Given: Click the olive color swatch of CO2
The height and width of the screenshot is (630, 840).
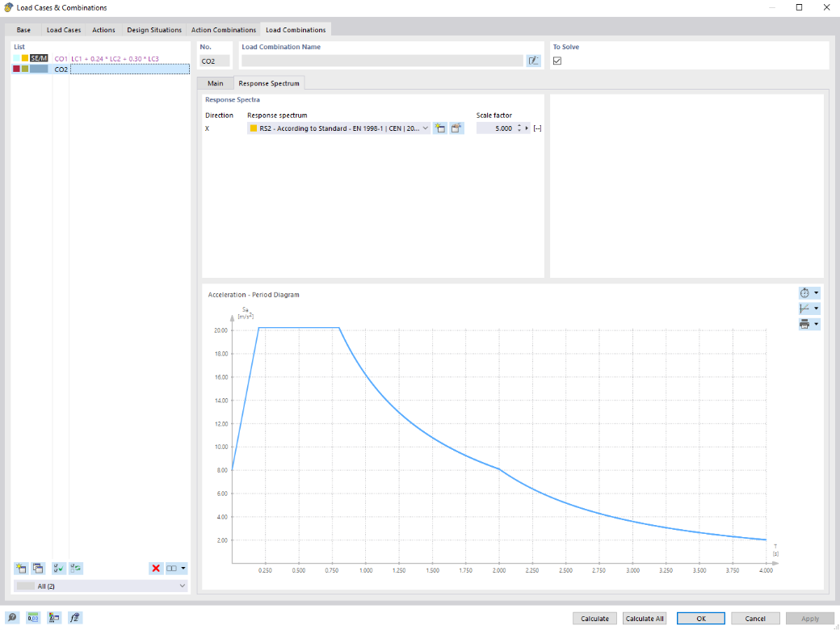Looking at the screenshot, I should [25, 69].
